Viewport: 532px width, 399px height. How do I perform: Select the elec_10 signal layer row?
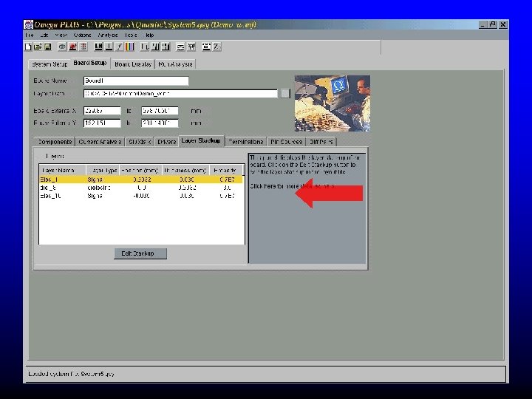141,196
